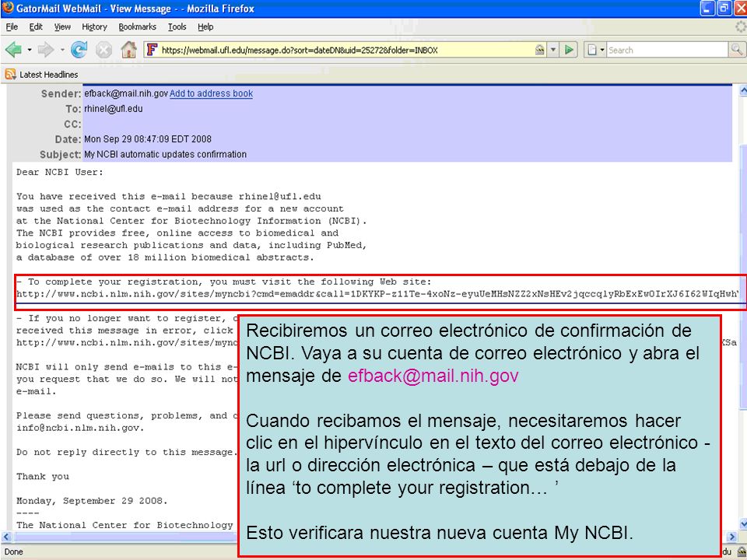
Task: Click the vertical scrollbar up arrow
Action: [x=742, y=90]
